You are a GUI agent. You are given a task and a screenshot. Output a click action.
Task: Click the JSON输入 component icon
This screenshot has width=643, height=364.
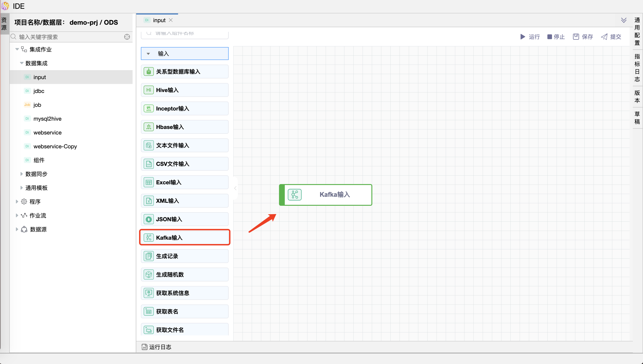(149, 219)
